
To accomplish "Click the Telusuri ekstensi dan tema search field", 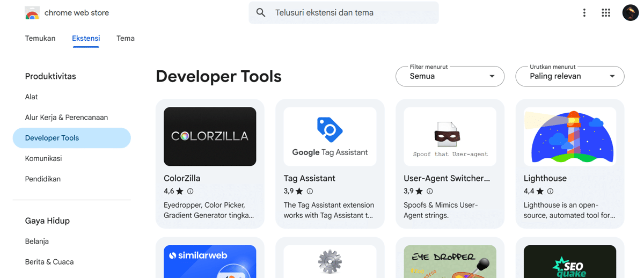I will (x=343, y=12).
